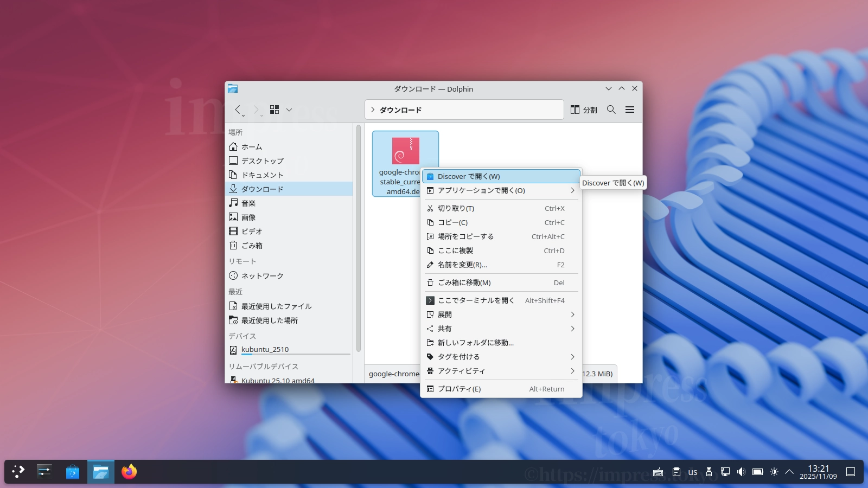The image size is (868, 488).
Task: Go forward with Dolphin's forward arrow
Action: [257, 110]
